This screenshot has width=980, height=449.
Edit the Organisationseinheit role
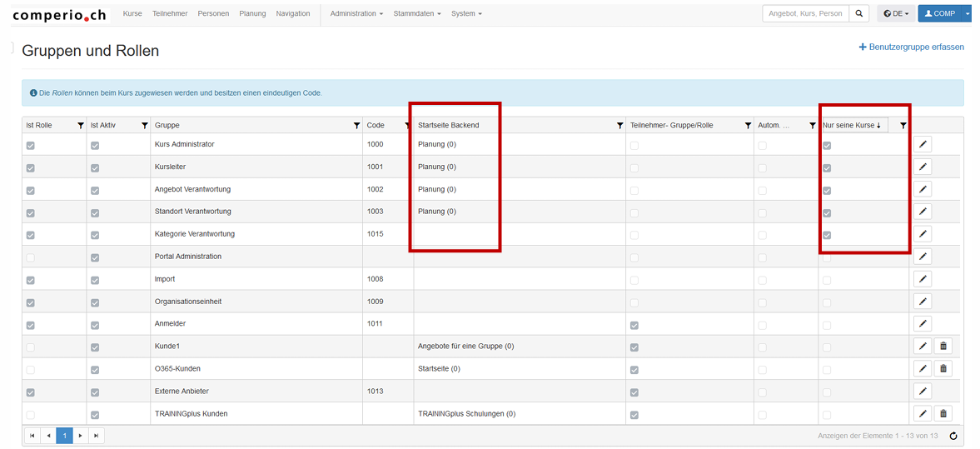click(x=922, y=302)
